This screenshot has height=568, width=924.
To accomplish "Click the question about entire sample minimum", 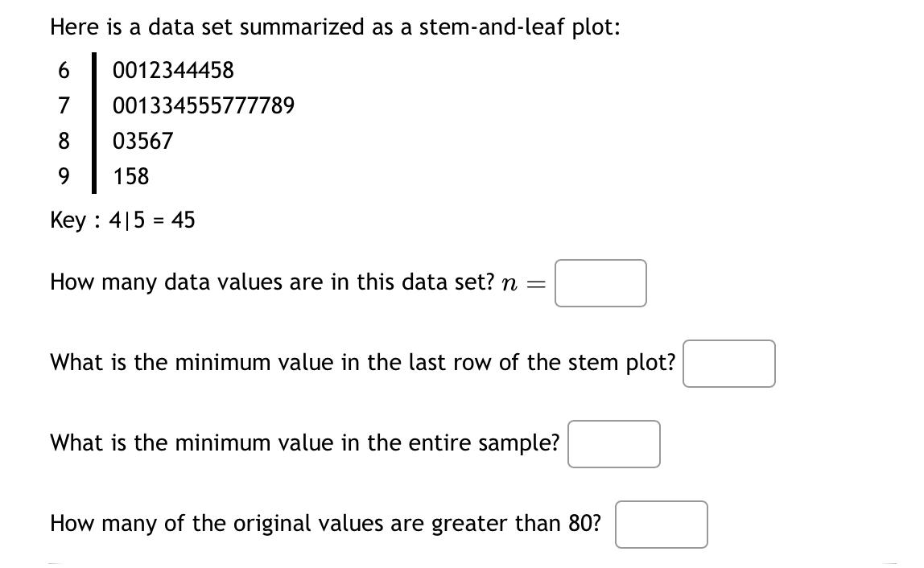I will (x=304, y=442).
